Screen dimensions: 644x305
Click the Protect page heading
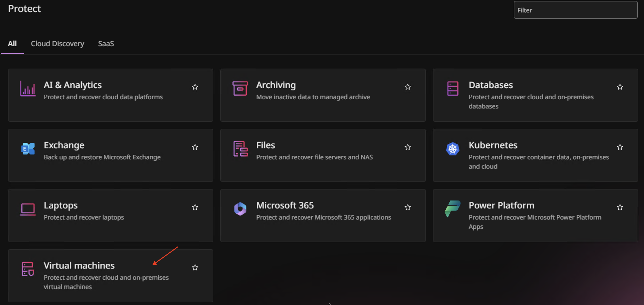click(x=24, y=9)
